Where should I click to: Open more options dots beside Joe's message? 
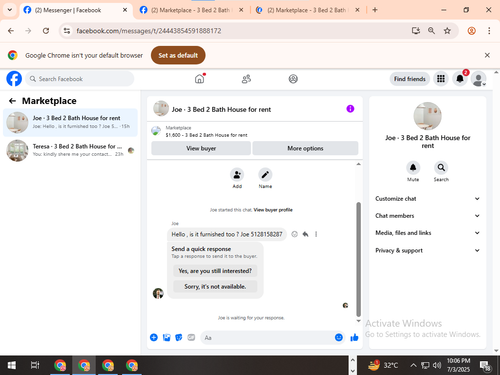316,234
